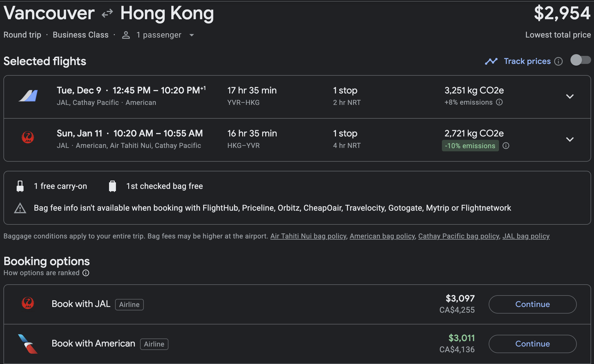Open the Track prices info icon
Viewport: 594px width, 364px height.
click(x=558, y=61)
